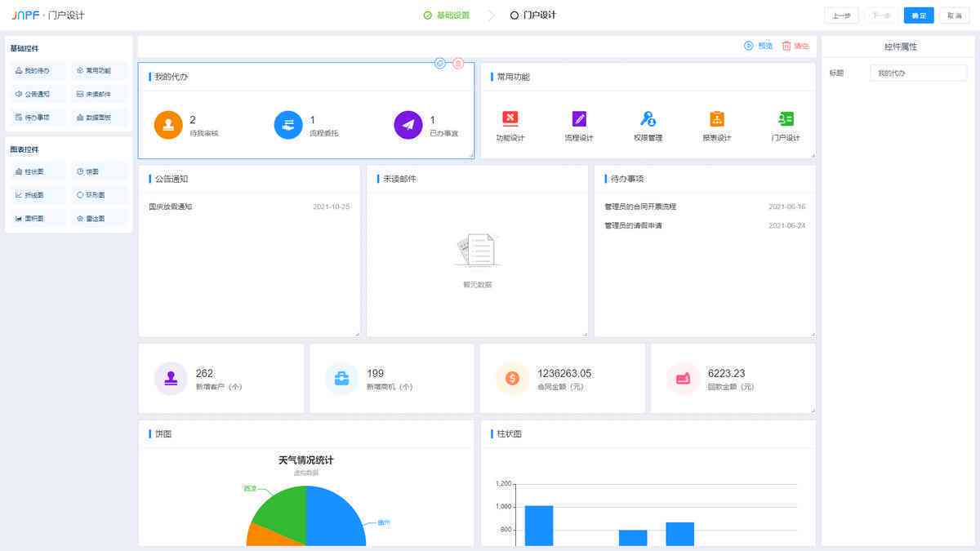The width and height of the screenshot is (980, 551).
Task: Add the 数据面板 control from sidebar
Action: pyautogui.click(x=99, y=117)
